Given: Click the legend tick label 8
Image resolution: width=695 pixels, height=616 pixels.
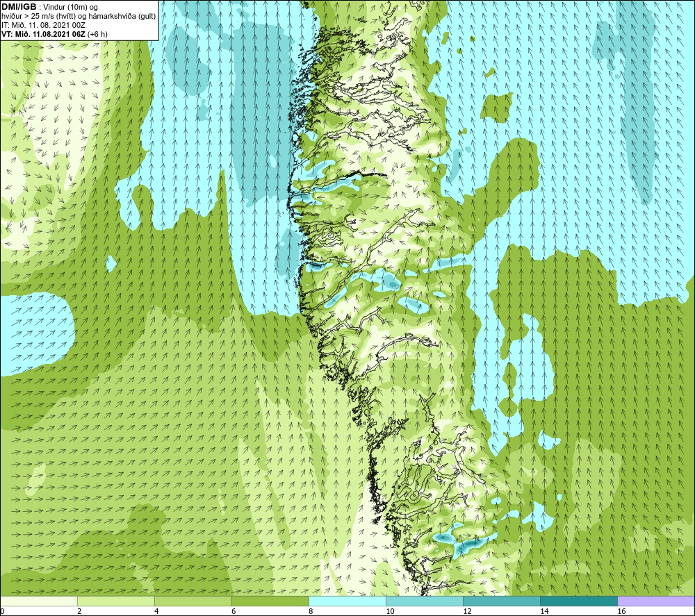Looking at the screenshot, I should click(x=311, y=612).
